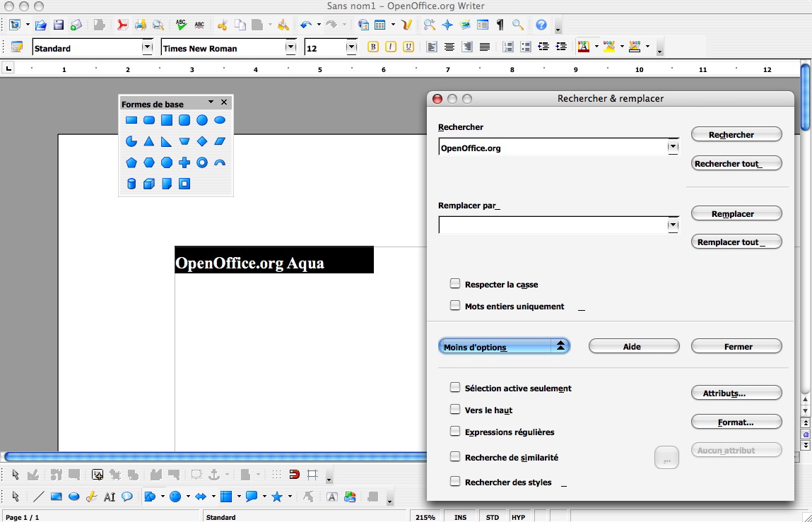Close the Formes de base floating toolbar
Image resolution: width=812 pixels, height=522 pixels.
coord(224,102)
